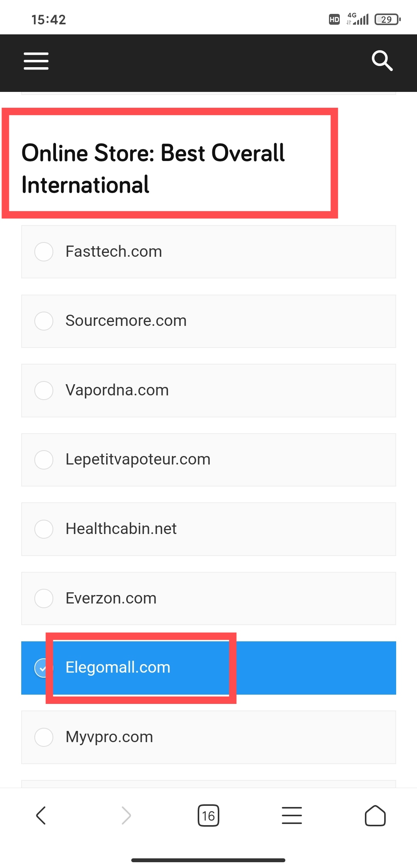This screenshot has height=868, width=417.
Task: Tap the Elegomall.com highlighted label
Action: tap(118, 667)
